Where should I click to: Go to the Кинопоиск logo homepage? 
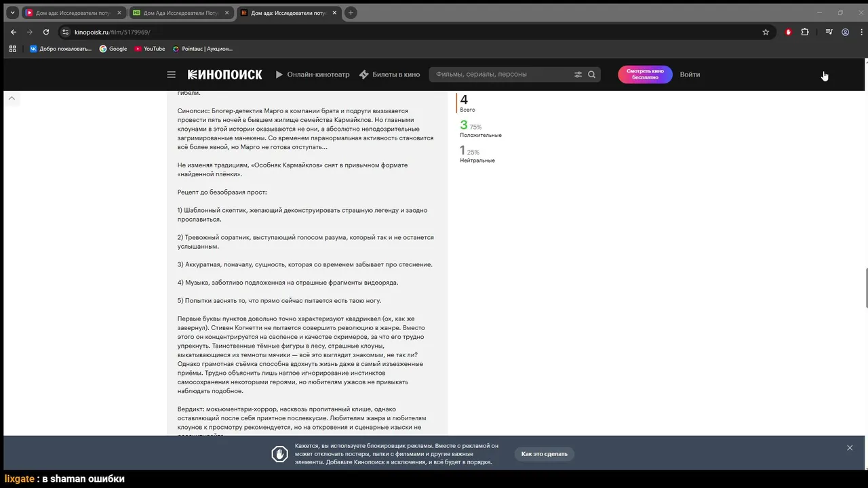pyautogui.click(x=224, y=75)
